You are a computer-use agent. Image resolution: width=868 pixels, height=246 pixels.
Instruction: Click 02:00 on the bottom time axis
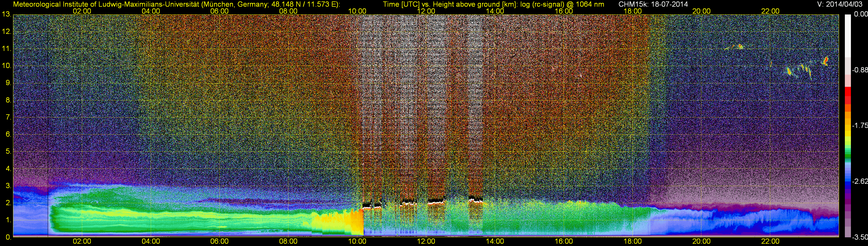coord(82,241)
